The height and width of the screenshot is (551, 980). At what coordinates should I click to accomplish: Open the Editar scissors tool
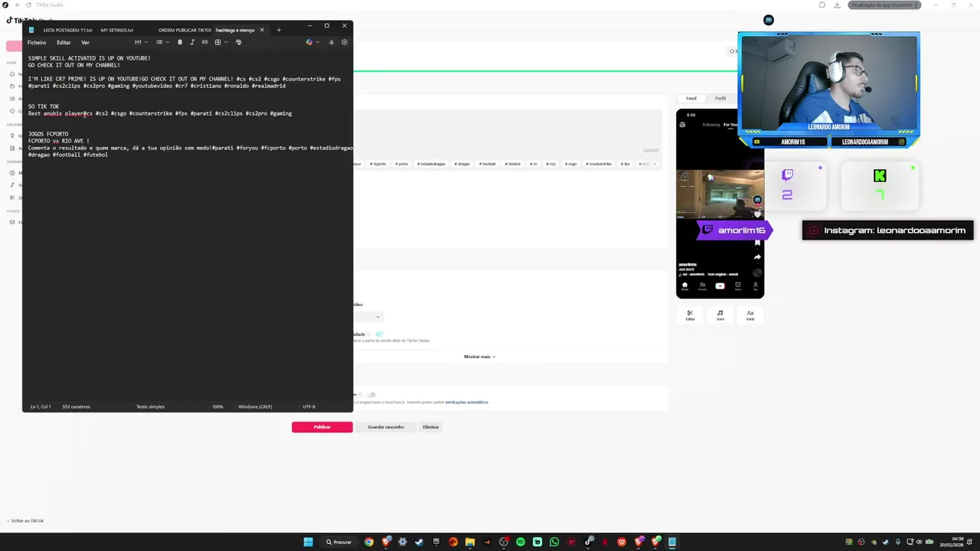point(690,315)
